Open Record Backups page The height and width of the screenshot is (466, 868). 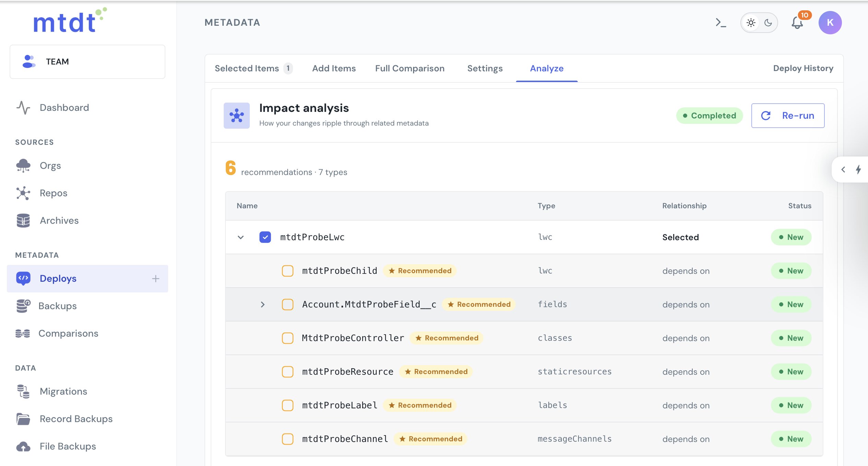76,419
